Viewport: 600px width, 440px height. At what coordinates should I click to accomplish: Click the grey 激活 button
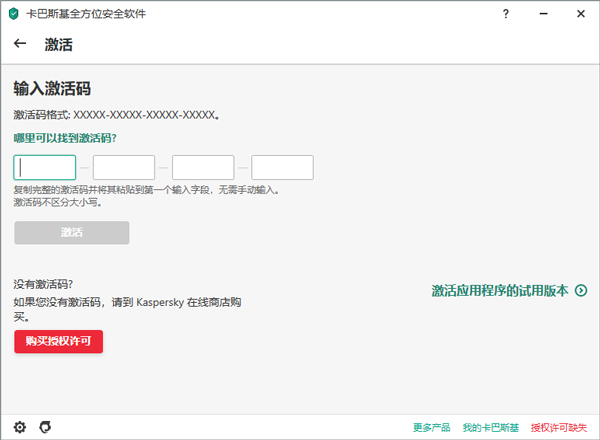pyautogui.click(x=72, y=232)
